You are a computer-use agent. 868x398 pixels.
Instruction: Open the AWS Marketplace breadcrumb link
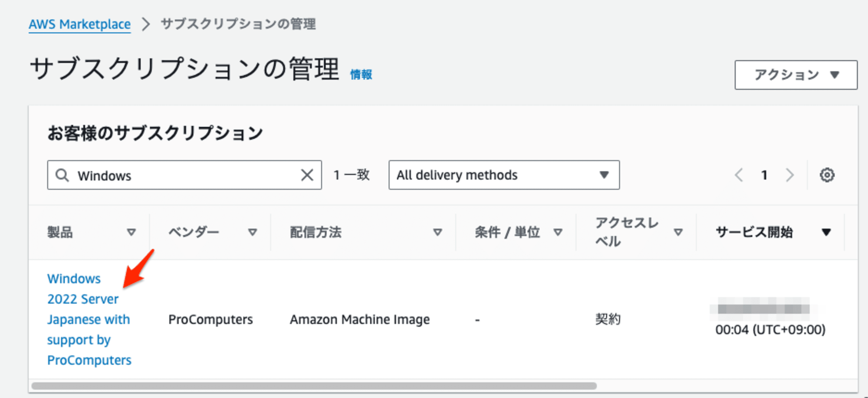point(79,24)
